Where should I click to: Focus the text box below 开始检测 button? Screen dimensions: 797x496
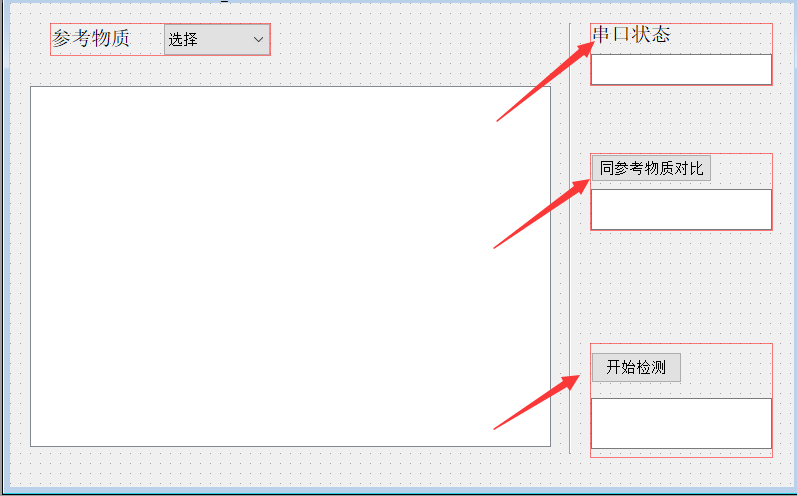(x=681, y=423)
